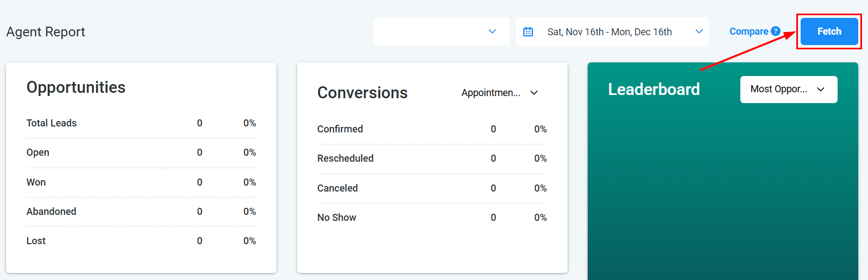Select the Sat, Nov 16th - Mon, Dec 16th text
This screenshot has width=868, height=280.
[609, 32]
